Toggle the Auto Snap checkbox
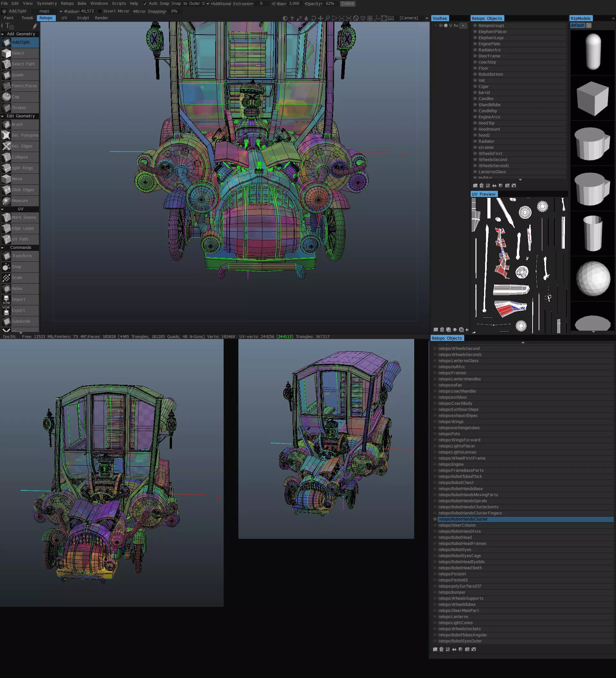This screenshot has width=616, height=678. point(145,4)
